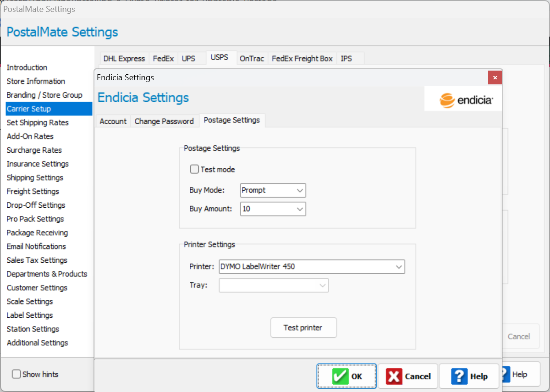Confirm Endicia settings with OK button
The width and height of the screenshot is (550, 392).
346,376
